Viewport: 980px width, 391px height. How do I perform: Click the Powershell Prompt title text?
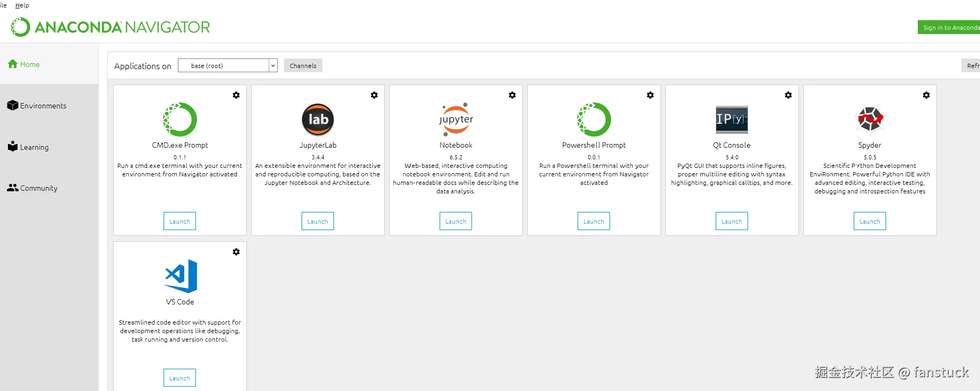[x=594, y=145]
